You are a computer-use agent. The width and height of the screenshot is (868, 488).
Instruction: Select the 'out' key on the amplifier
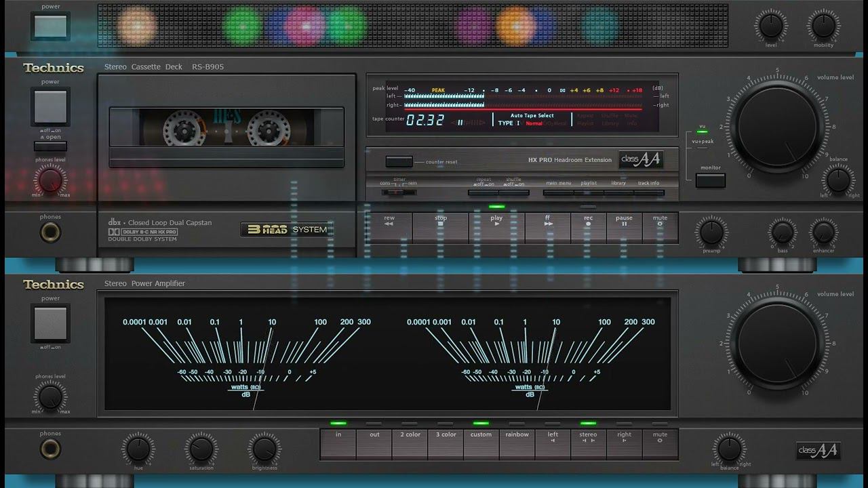coord(374,444)
